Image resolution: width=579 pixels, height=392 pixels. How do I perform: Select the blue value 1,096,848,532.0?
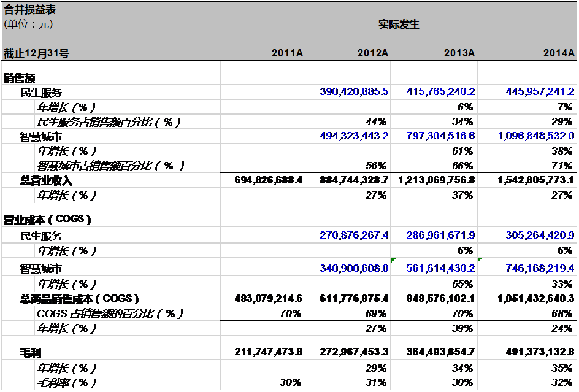point(535,136)
